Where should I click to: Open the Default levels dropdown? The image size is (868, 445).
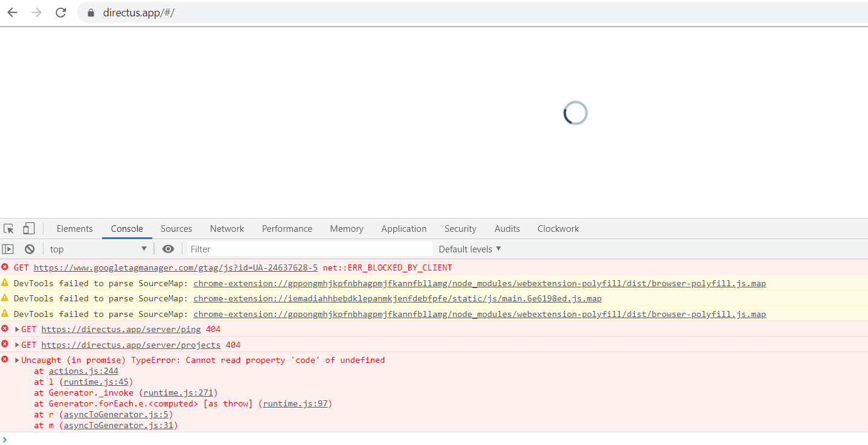pyautogui.click(x=469, y=249)
